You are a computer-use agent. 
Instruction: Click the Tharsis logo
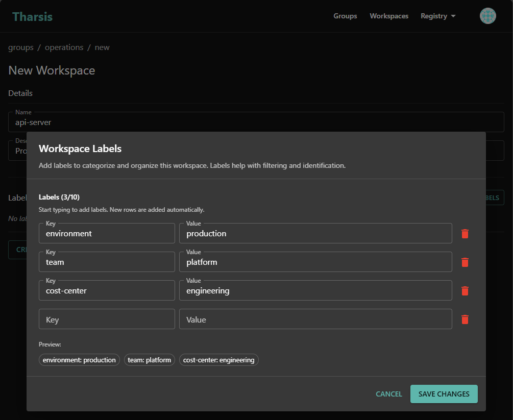[32, 16]
